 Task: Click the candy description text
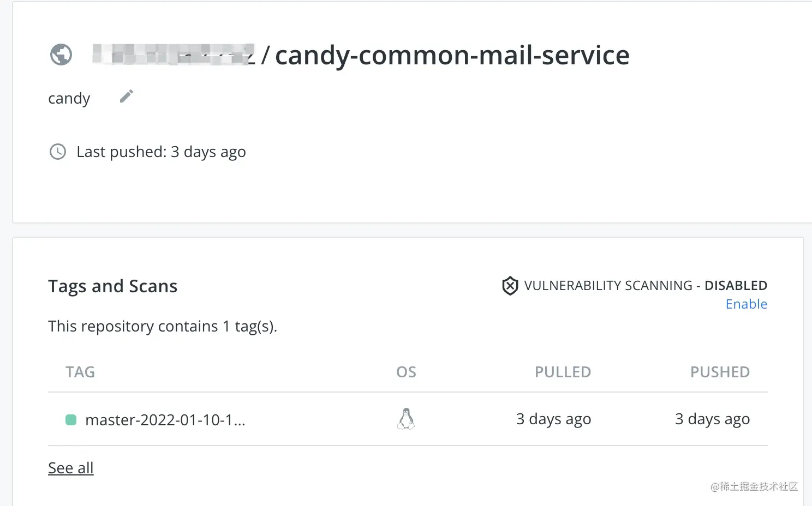(69, 98)
